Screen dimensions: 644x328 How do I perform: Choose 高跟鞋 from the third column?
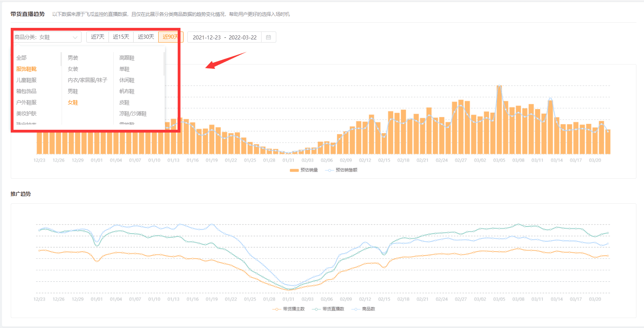tap(127, 58)
